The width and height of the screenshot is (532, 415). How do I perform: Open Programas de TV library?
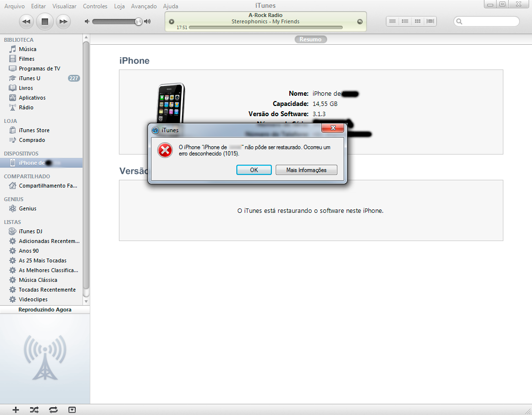[x=41, y=69]
